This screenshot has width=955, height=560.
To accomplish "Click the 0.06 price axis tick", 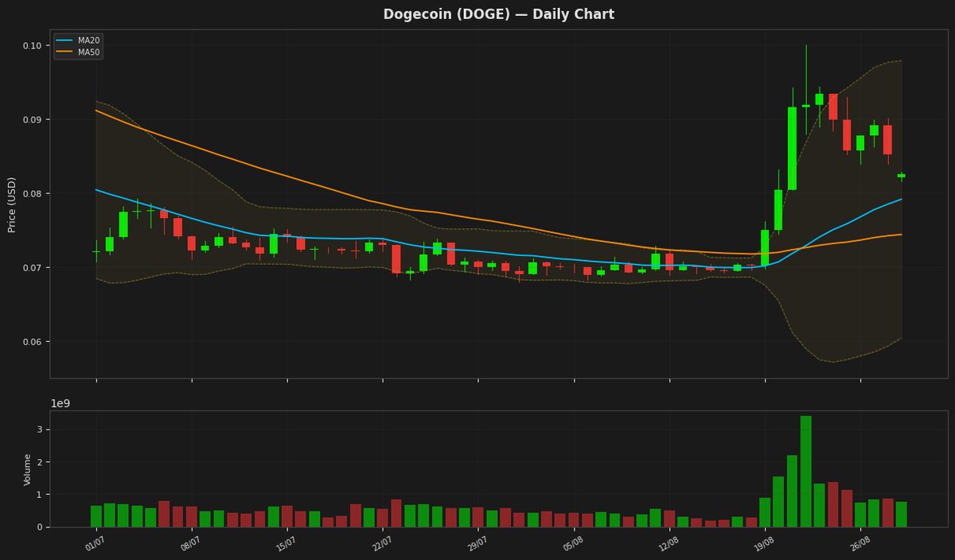I will click(32, 341).
